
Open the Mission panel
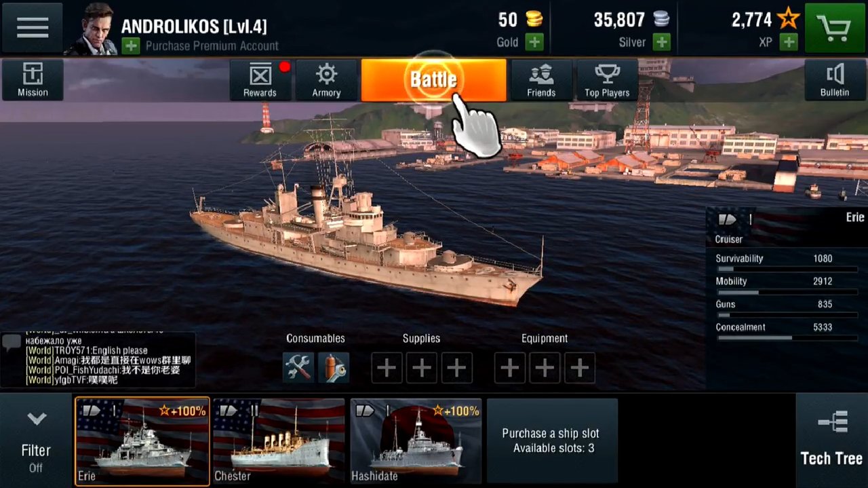pyautogui.click(x=33, y=80)
